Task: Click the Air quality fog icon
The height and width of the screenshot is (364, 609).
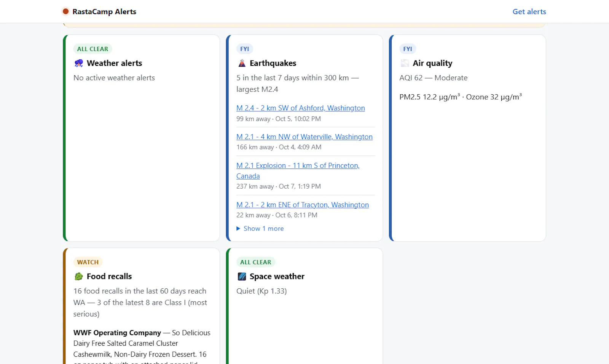Action: point(405,63)
